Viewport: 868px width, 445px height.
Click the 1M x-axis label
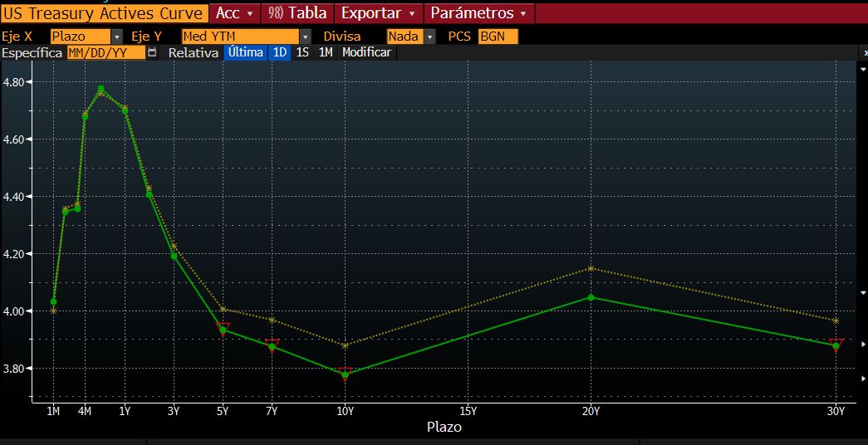pos(54,411)
